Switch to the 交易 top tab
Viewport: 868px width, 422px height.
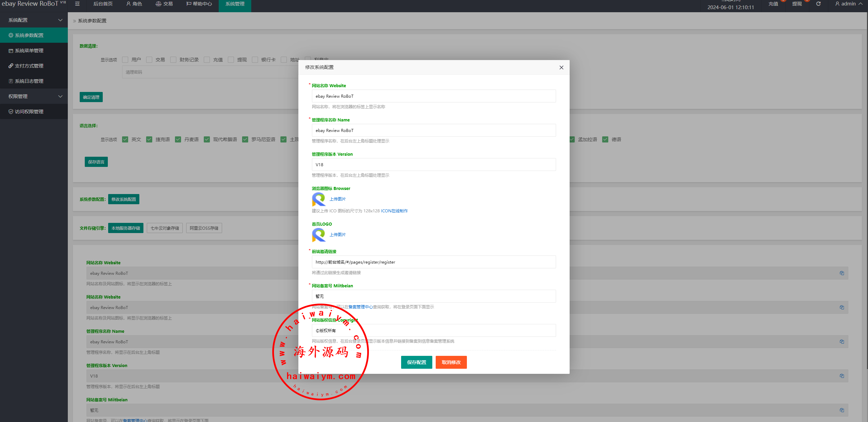(164, 4)
